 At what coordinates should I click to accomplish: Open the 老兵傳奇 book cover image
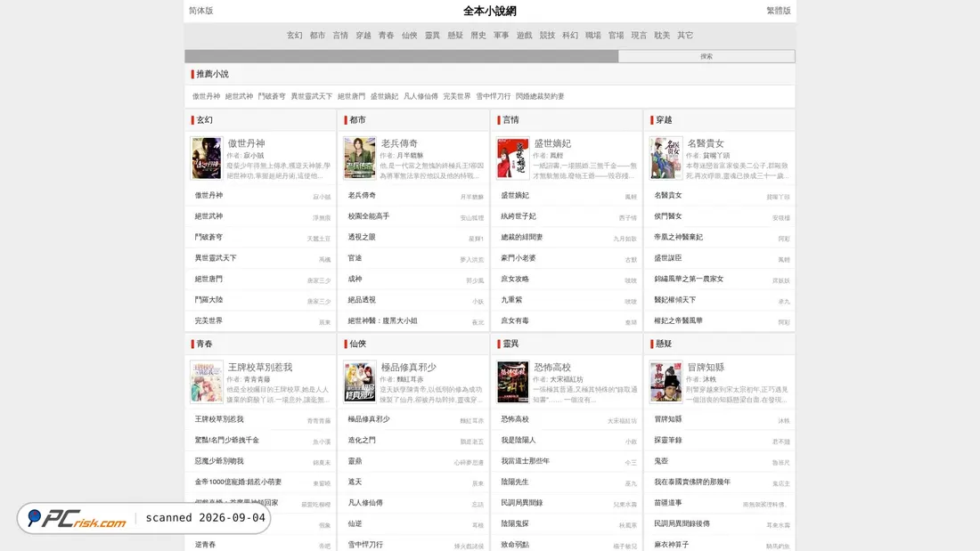[x=359, y=158]
